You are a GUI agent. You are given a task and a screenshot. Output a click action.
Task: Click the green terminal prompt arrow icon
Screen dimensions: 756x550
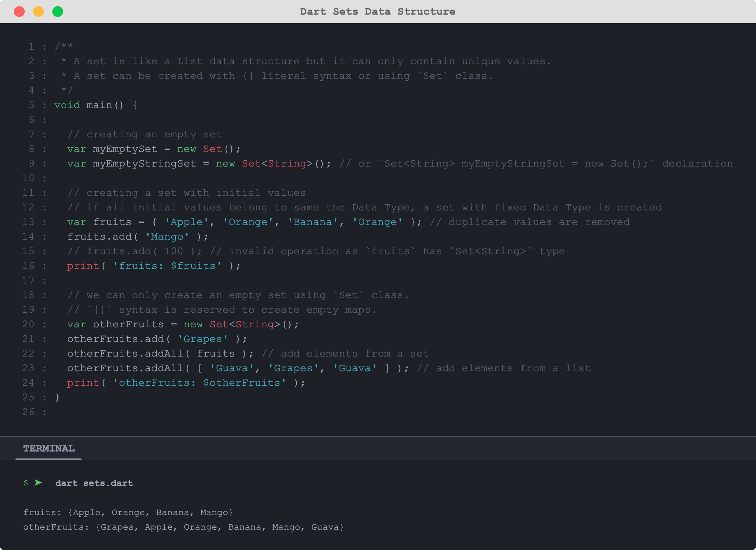click(x=38, y=483)
